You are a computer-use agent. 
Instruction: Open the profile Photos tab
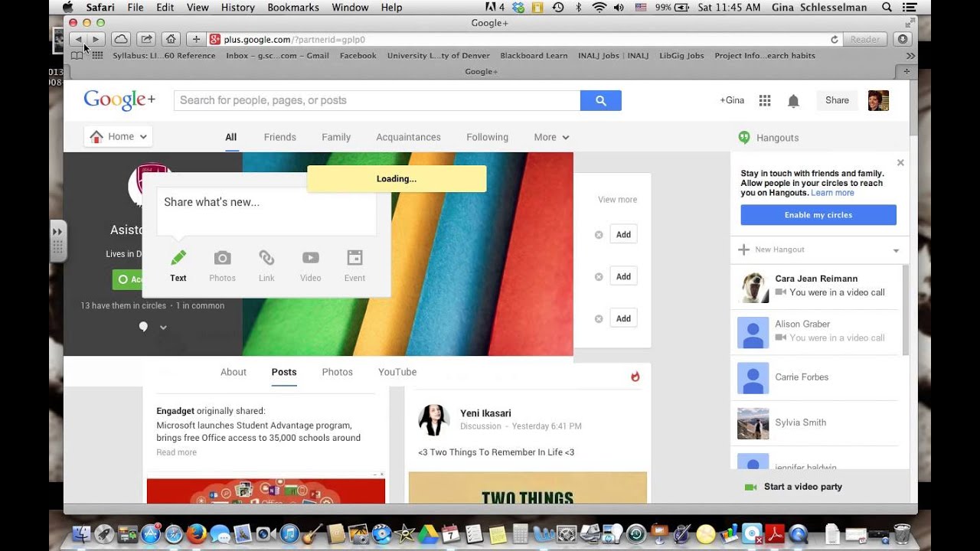[x=337, y=372]
